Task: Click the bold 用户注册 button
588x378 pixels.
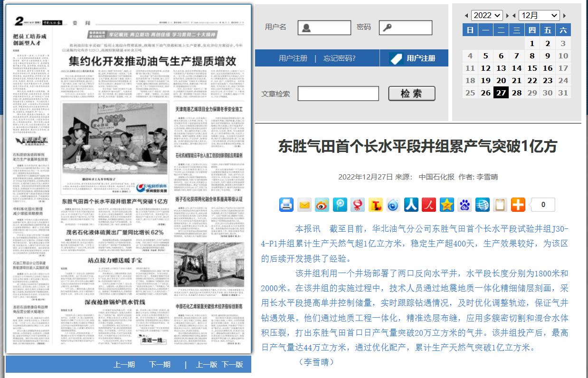Action: pos(421,58)
